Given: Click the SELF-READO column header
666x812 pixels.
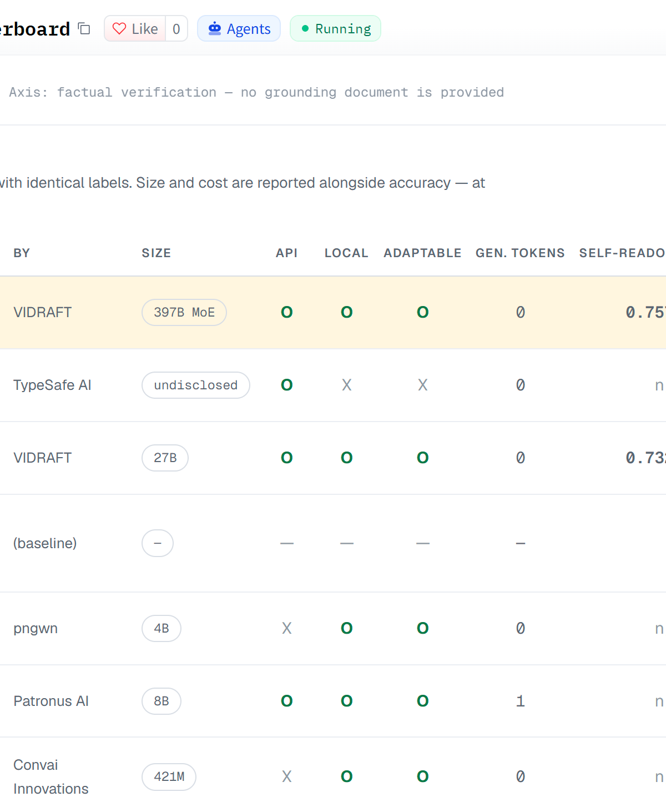Looking at the screenshot, I should 622,253.
